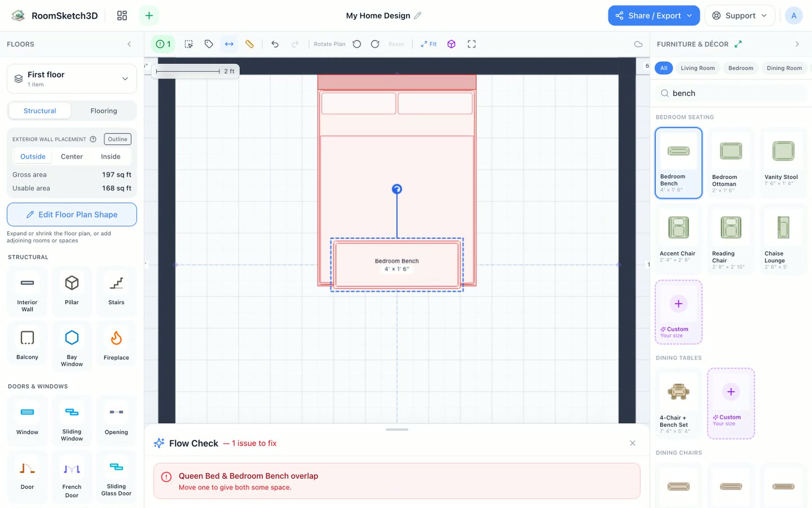
Task: Switch to the Structural tab
Action: (40, 111)
